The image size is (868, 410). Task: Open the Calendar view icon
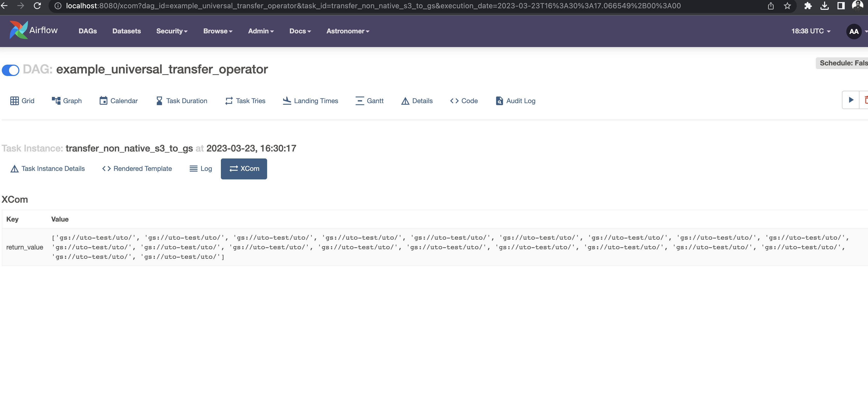click(118, 101)
